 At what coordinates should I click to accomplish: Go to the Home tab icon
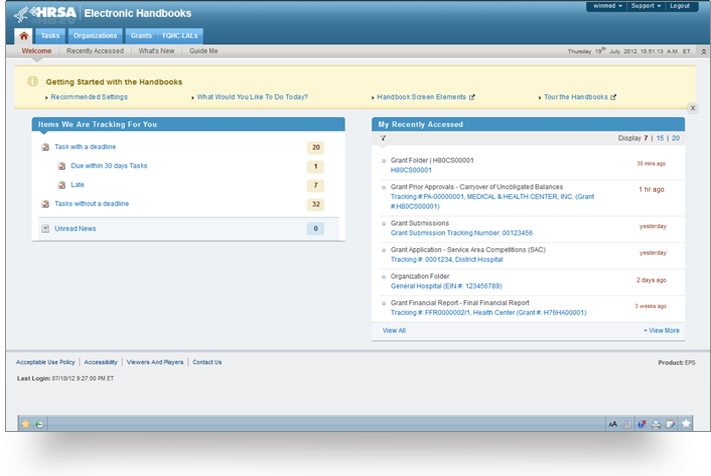coord(24,35)
